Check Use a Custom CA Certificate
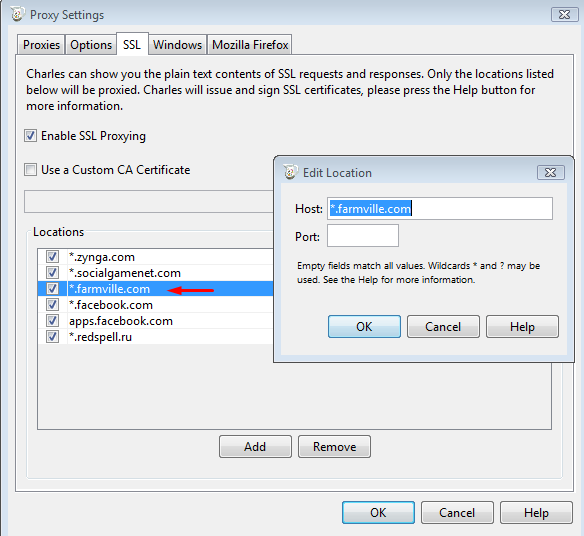 click(x=31, y=170)
